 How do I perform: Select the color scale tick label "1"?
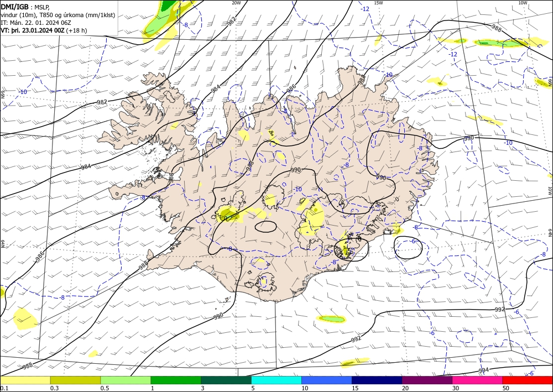tap(153, 388)
